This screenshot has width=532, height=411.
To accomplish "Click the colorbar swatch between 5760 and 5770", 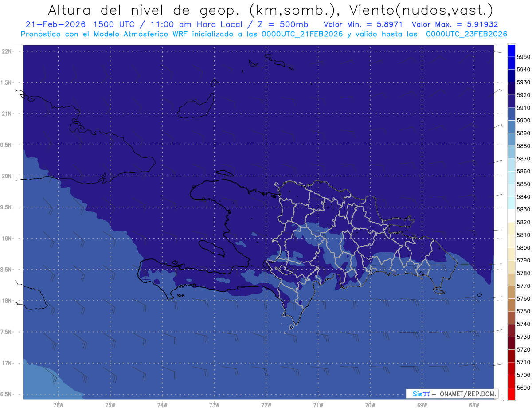I will pos(511,292).
